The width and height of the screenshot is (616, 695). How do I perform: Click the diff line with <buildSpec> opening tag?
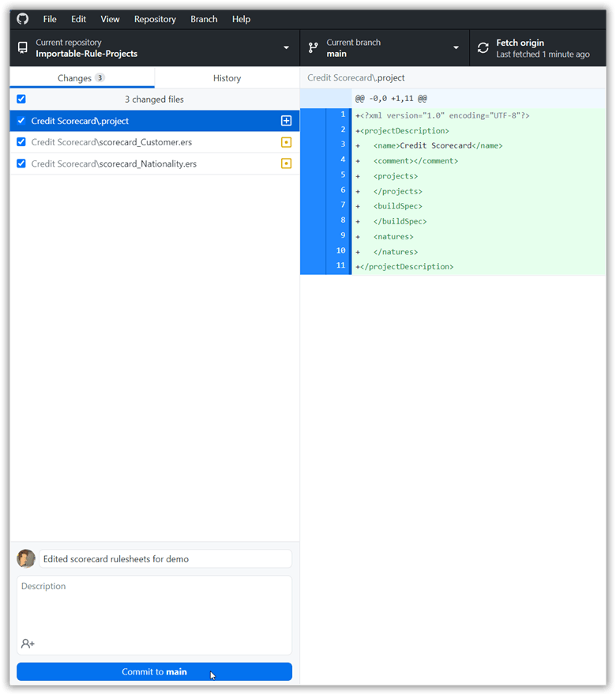point(479,205)
